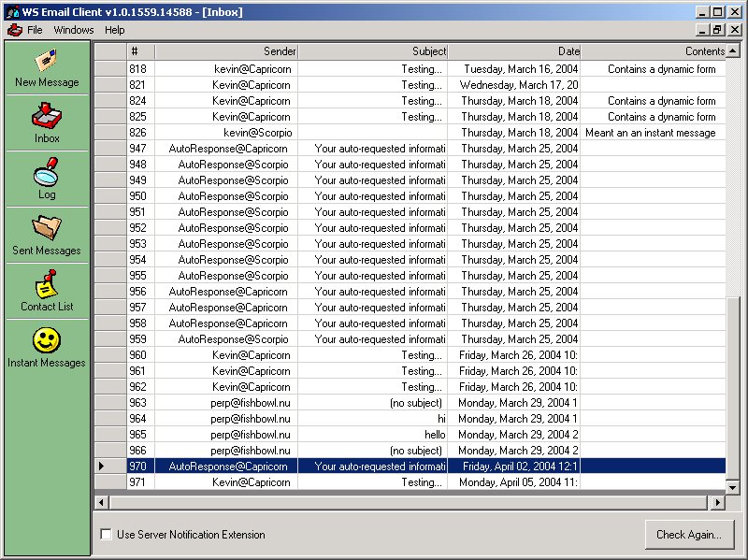Open Instant Messages smiley icon
Viewport: 748px width, 560px height.
coord(47,341)
